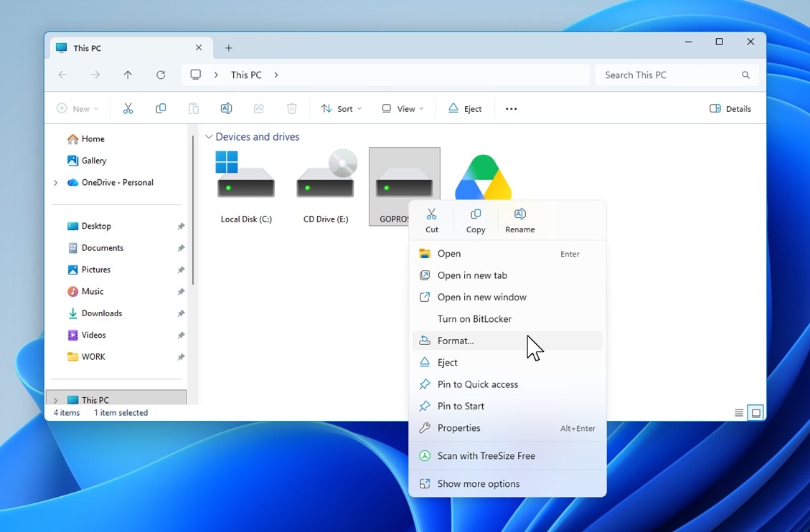Click Copy in the context menu
810x532 pixels.
476,220
